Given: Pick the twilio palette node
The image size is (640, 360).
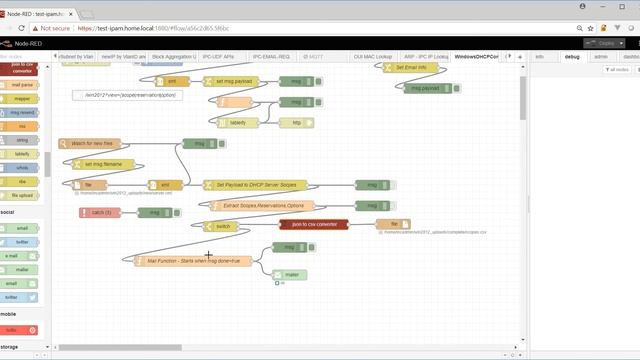Looking at the screenshot, I should click(x=19, y=330).
